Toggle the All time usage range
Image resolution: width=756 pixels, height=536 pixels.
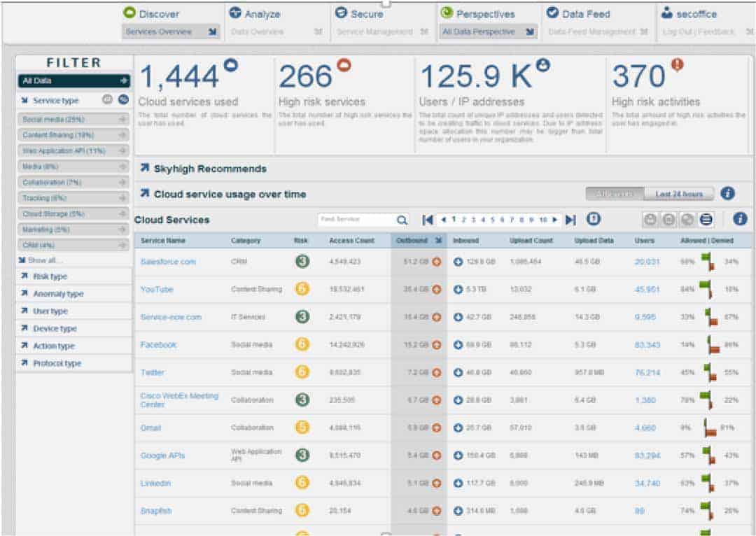[615, 194]
